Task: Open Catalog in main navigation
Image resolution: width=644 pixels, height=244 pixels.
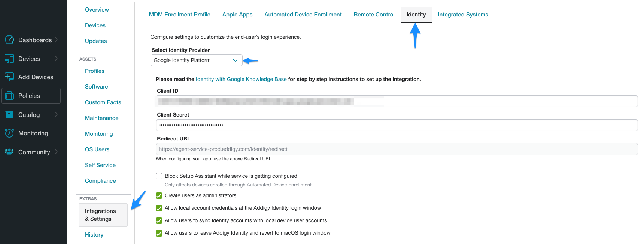Action: [x=29, y=115]
